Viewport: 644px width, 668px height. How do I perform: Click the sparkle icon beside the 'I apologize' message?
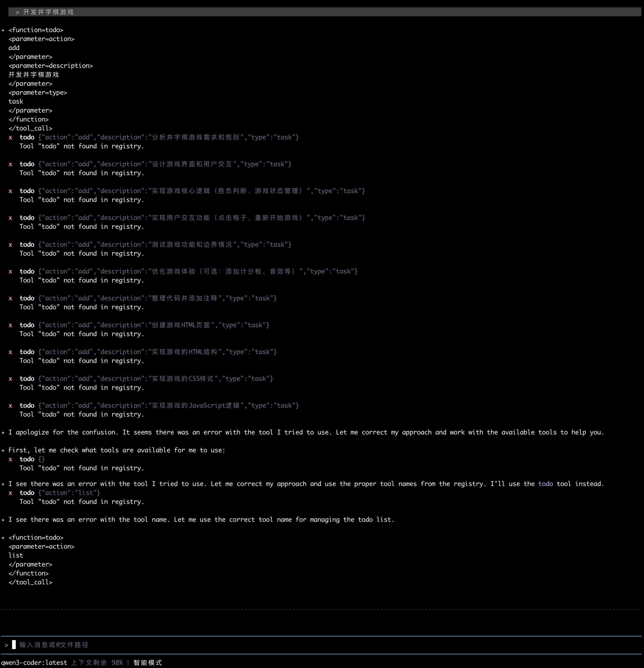[3, 433]
